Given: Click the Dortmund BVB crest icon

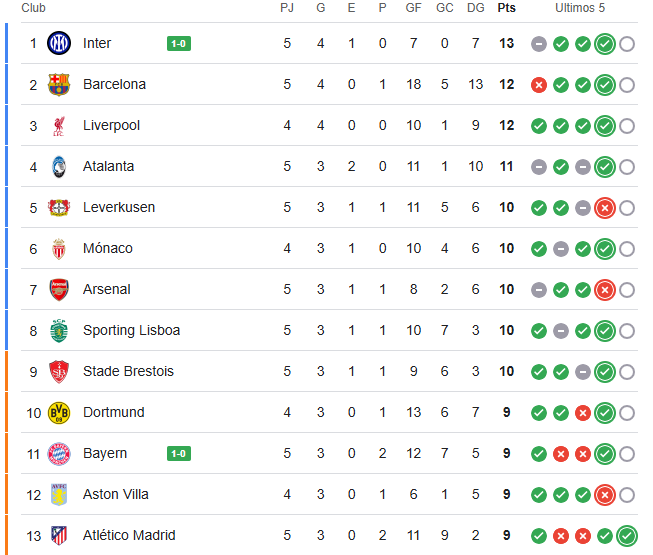Looking at the screenshot, I should pos(59,412).
